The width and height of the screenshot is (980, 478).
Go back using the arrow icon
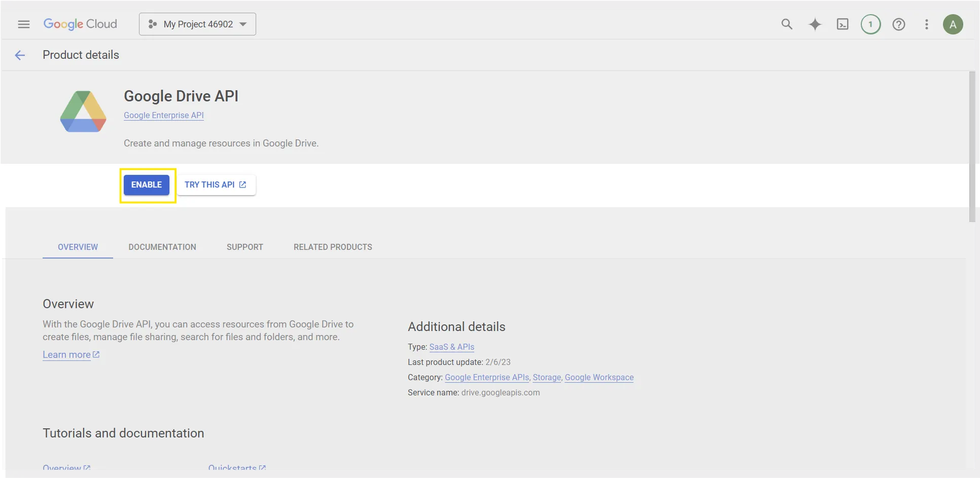pos(20,55)
